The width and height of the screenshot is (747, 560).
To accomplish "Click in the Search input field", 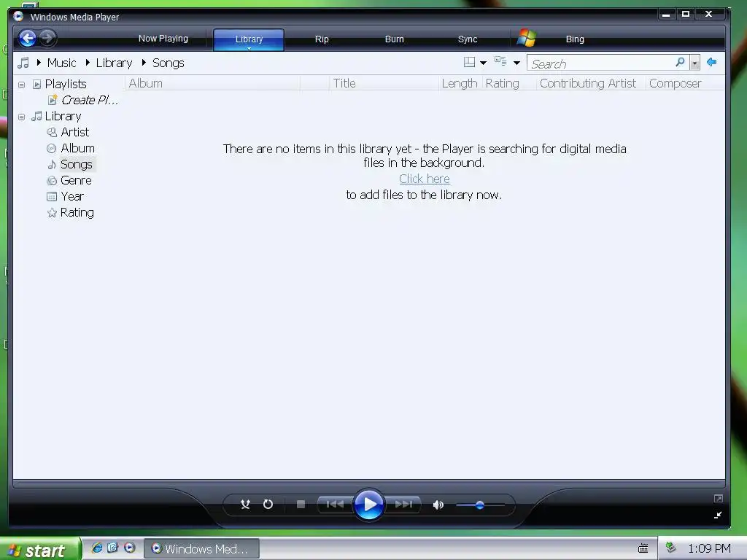I will [600, 63].
